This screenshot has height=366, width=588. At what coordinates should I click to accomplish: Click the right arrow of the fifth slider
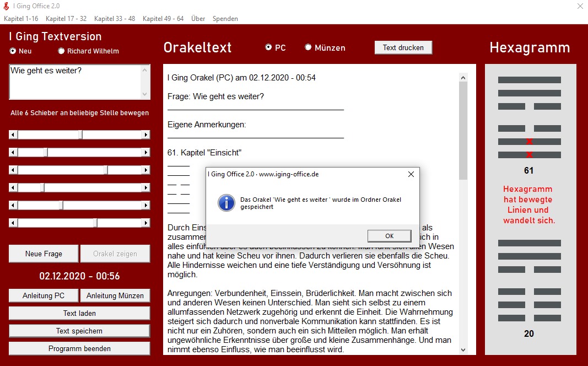[x=146, y=205]
